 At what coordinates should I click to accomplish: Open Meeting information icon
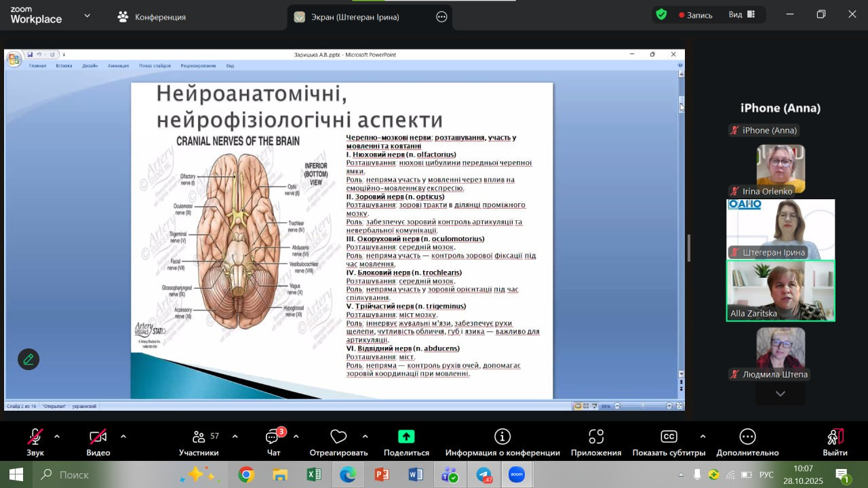pyautogui.click(x=502, y=437)
